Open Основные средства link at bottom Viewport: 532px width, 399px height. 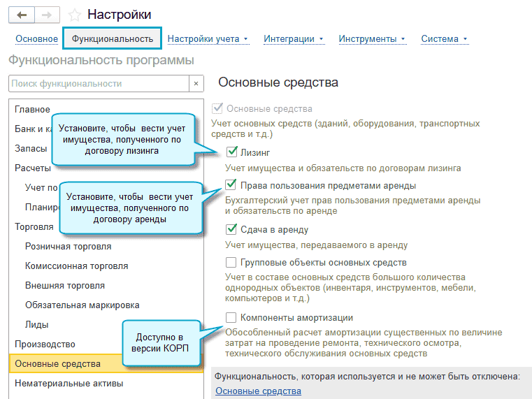point(258,391)
